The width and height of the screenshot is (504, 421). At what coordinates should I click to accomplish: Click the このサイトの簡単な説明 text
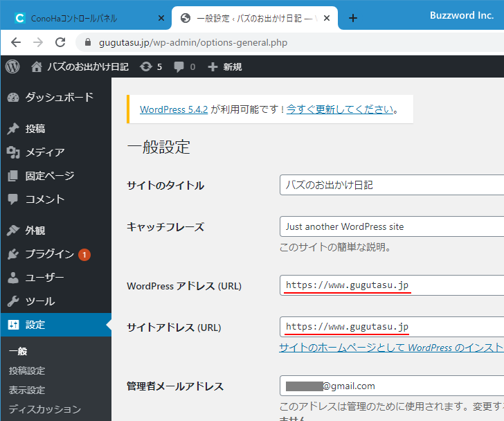335,247
